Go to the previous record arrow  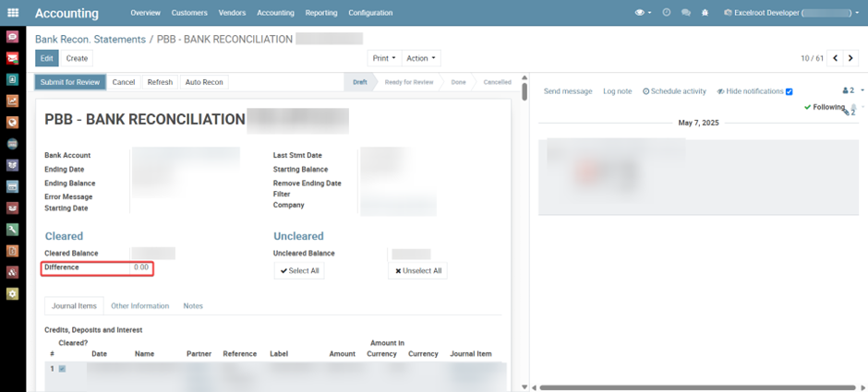[835, 58]
